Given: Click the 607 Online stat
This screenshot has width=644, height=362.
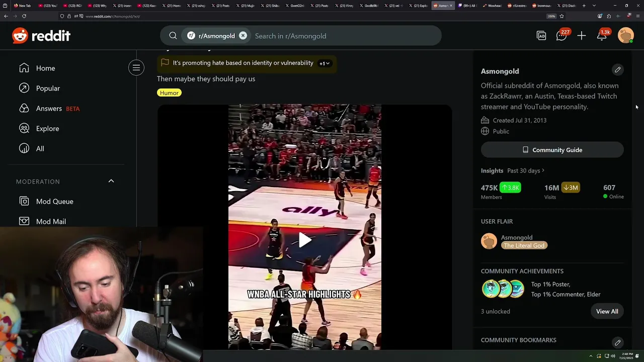Looking at the screenshot, I should pyautogui.click(x=613, y=191).
